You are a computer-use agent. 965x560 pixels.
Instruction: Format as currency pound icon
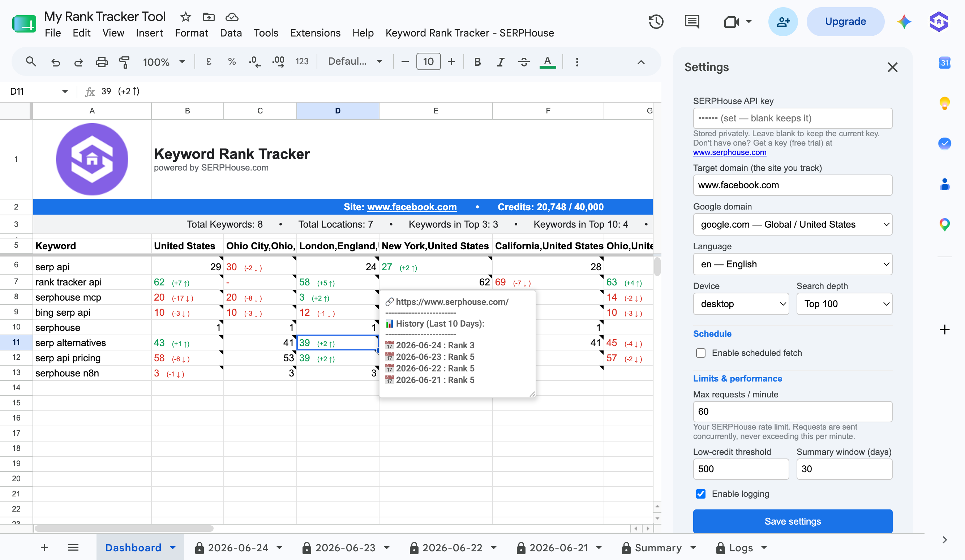click(x=209, y=62)
